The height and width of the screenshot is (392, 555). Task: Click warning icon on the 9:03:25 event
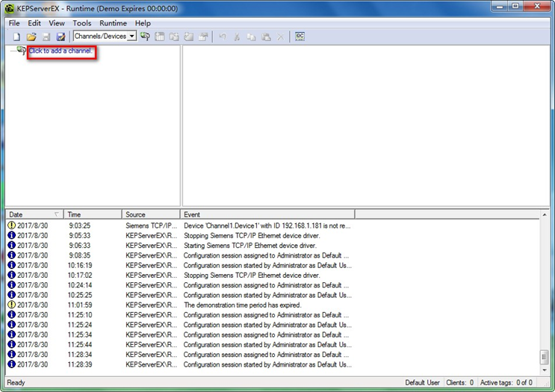point(12,225)
